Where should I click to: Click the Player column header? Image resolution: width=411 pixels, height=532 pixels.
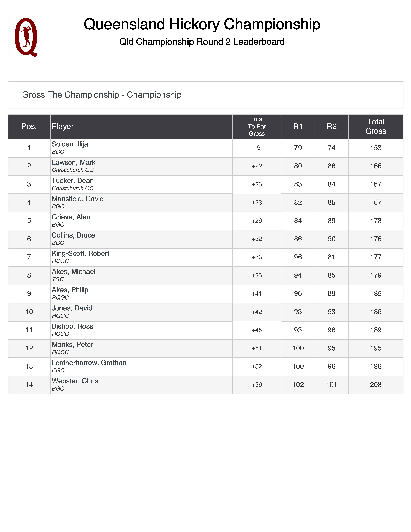pos(63,126)
